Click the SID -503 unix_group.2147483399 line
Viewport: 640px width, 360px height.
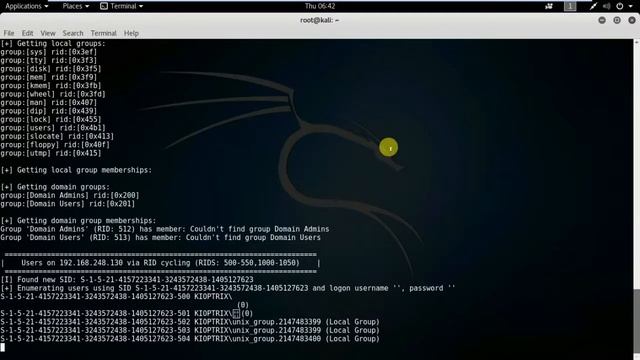190,330
